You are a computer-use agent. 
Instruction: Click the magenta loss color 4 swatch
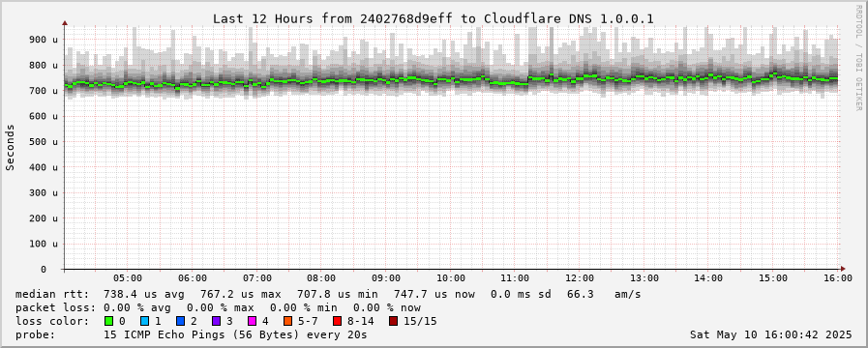pyautogui.click(x=253, y=321)
